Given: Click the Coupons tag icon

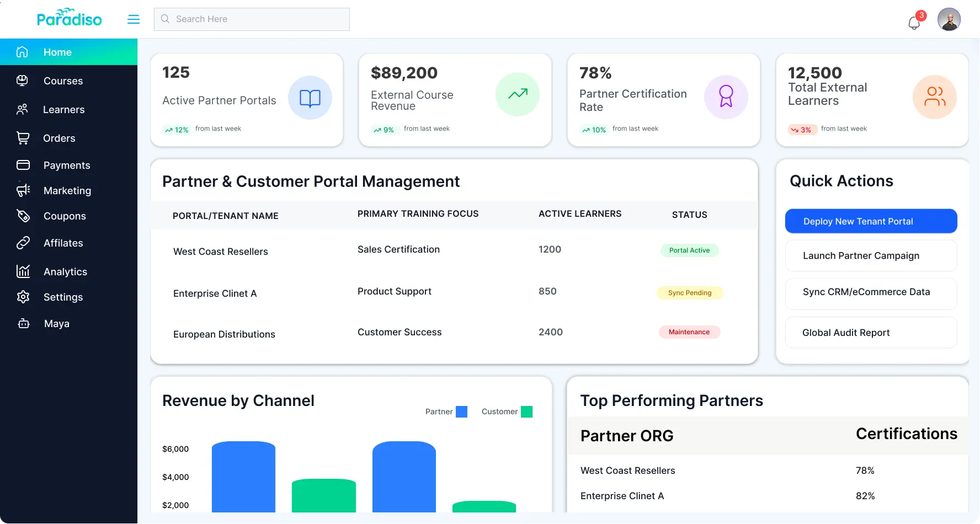Looking at the screenshot, I should click(x=22, y=216).
